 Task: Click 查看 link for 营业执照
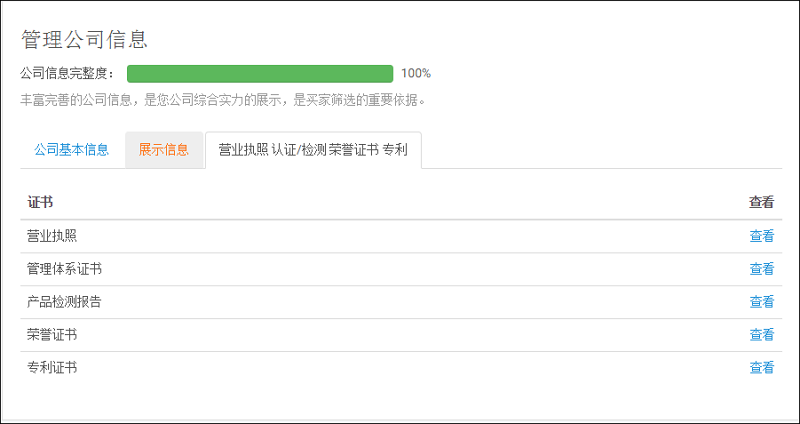[x=761, y=236]
